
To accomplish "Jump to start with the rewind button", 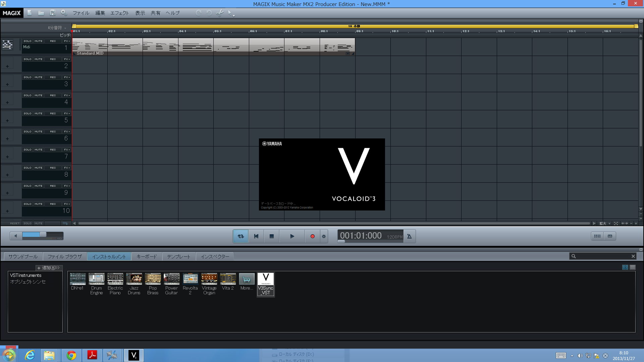I will pyautogui.click(x=256, y=236).
